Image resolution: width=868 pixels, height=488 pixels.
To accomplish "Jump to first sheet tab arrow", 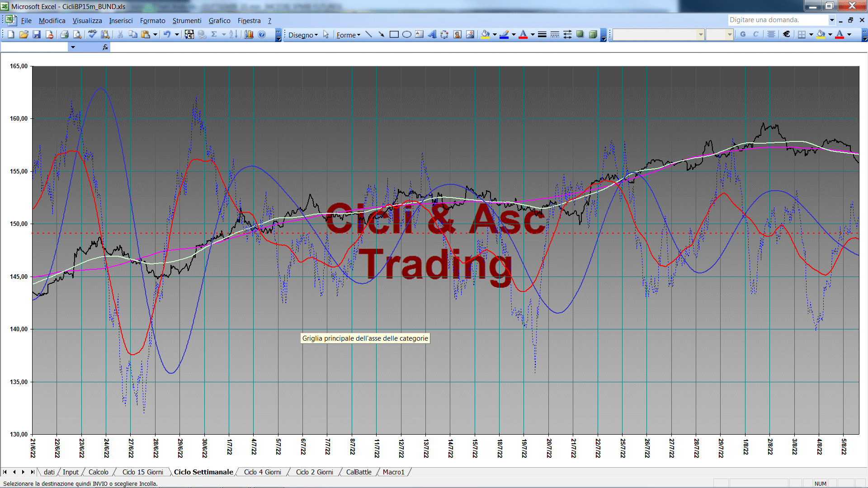I will [5, 472].
